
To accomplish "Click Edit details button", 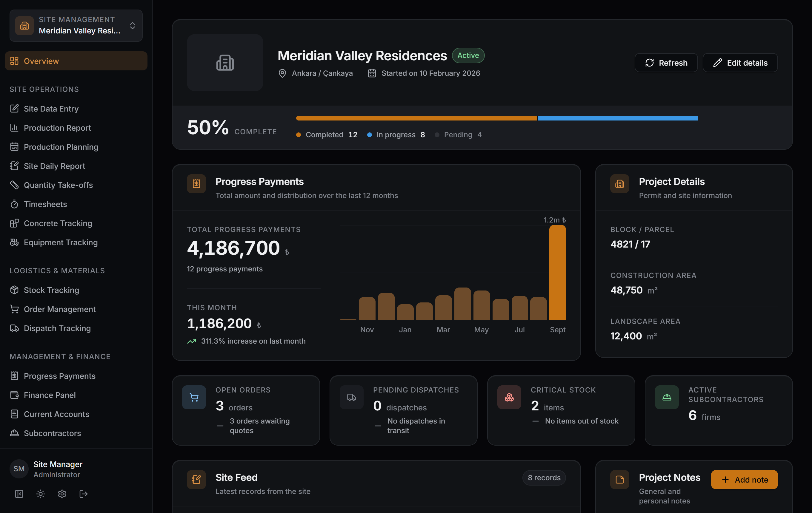I will click(x=740, y=63).
